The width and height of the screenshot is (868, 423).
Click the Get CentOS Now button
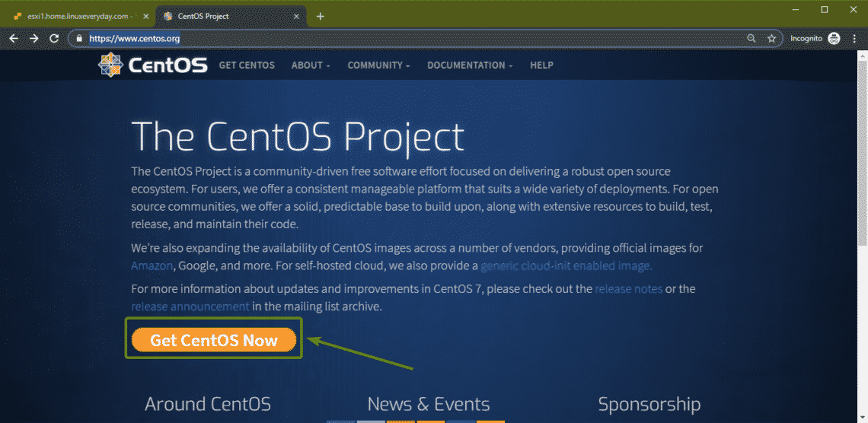pos(214,339)
